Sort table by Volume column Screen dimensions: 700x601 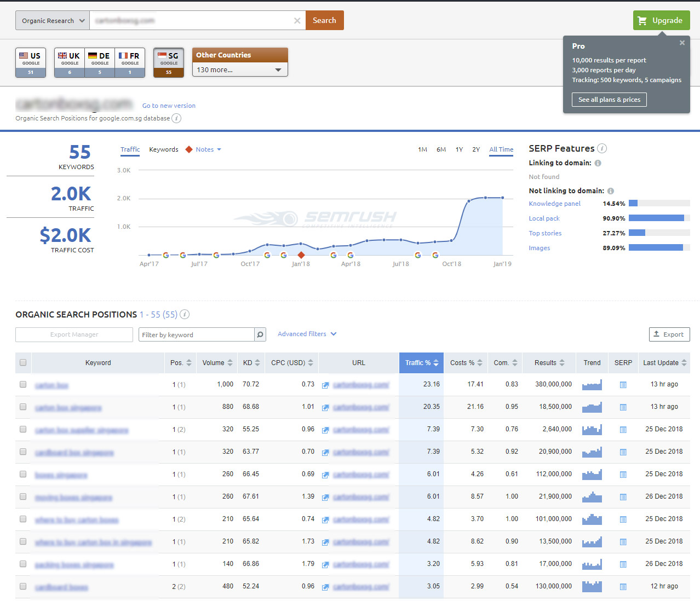[217, 363]
